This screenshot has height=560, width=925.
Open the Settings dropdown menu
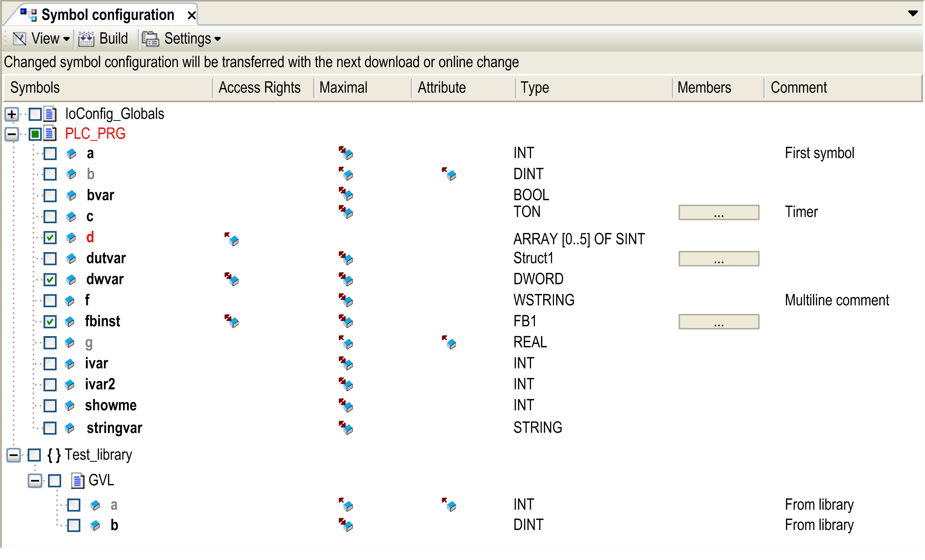click(218, 39)
